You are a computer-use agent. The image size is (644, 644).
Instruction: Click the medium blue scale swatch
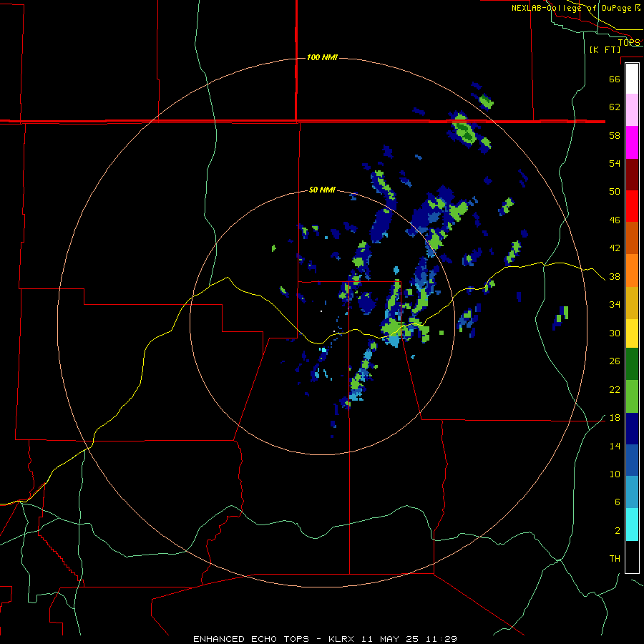(632, 460)
